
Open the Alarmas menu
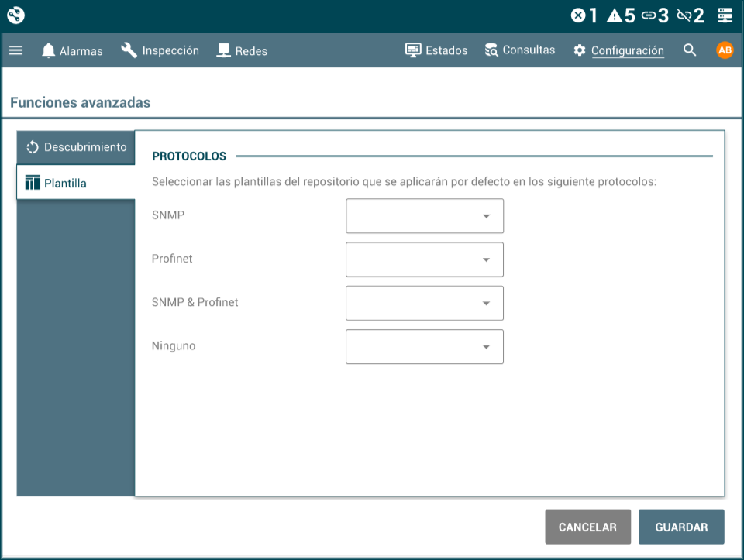72,50
